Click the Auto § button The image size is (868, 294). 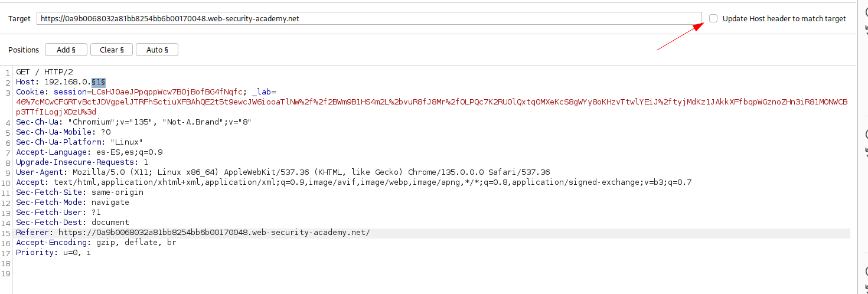(157, 50)
